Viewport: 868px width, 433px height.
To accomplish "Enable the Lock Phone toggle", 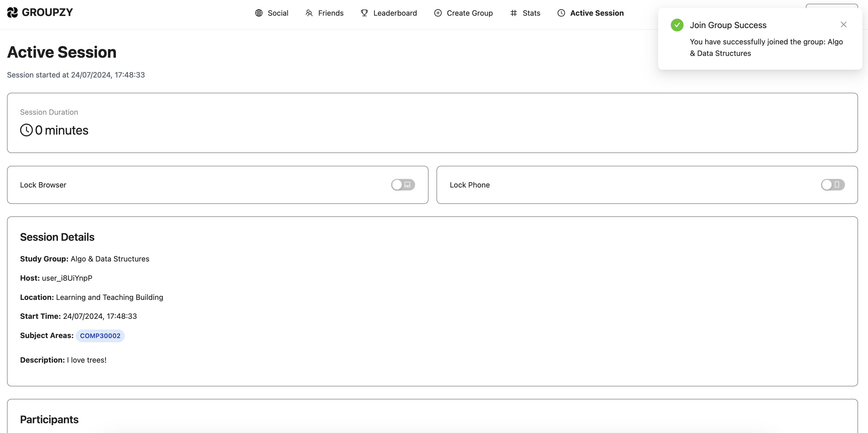I will point(832,185).
